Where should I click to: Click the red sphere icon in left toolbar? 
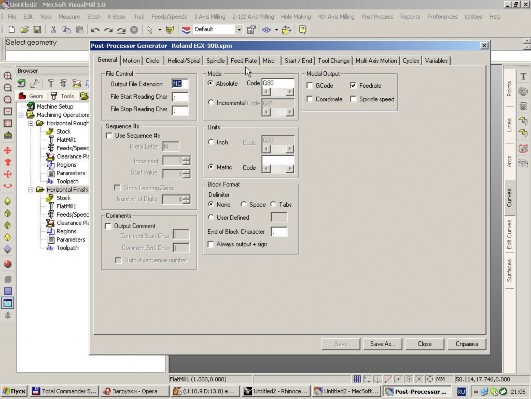tap(8, 264)
